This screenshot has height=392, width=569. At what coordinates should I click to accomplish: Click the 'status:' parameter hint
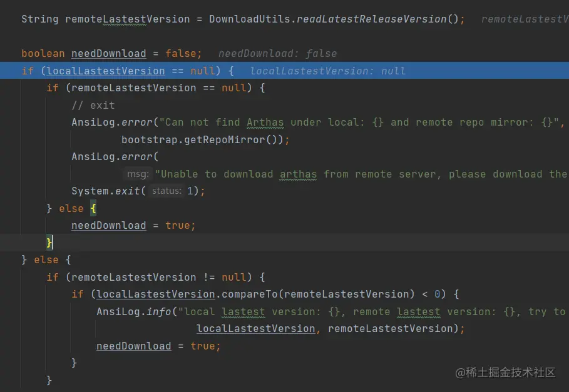(167, 191)
